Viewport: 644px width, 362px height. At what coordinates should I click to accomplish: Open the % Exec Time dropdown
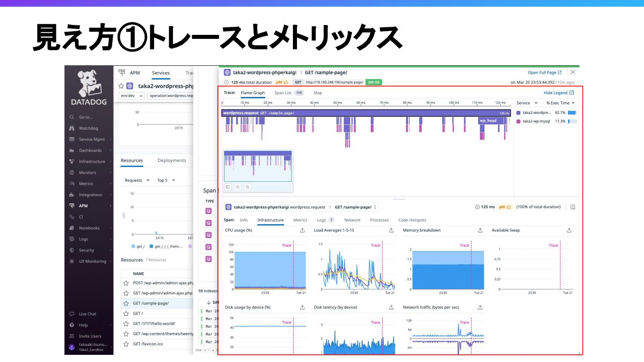click(x=560, y=103)
